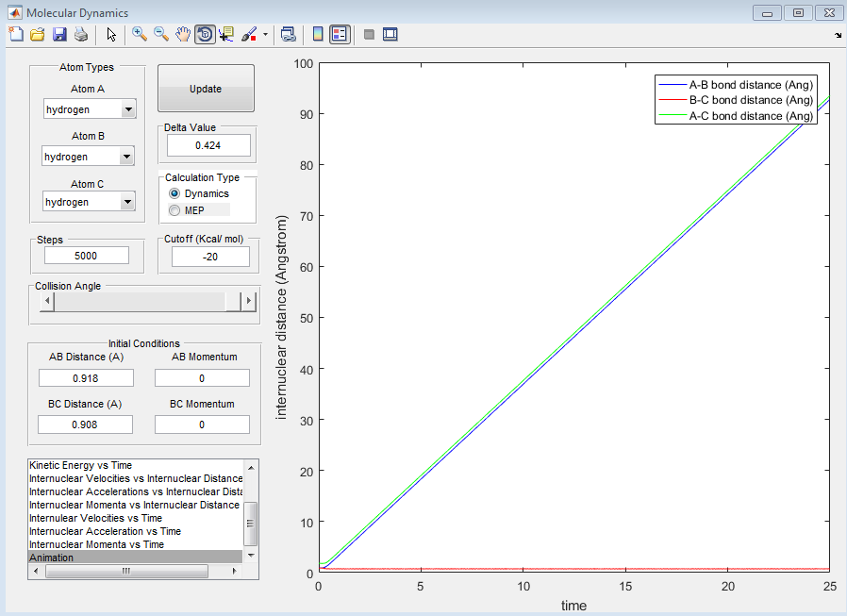Select the Zoom Out magnifier tool
The height and width of the screenshot is (616, 847).
click(x=161, y=35)
